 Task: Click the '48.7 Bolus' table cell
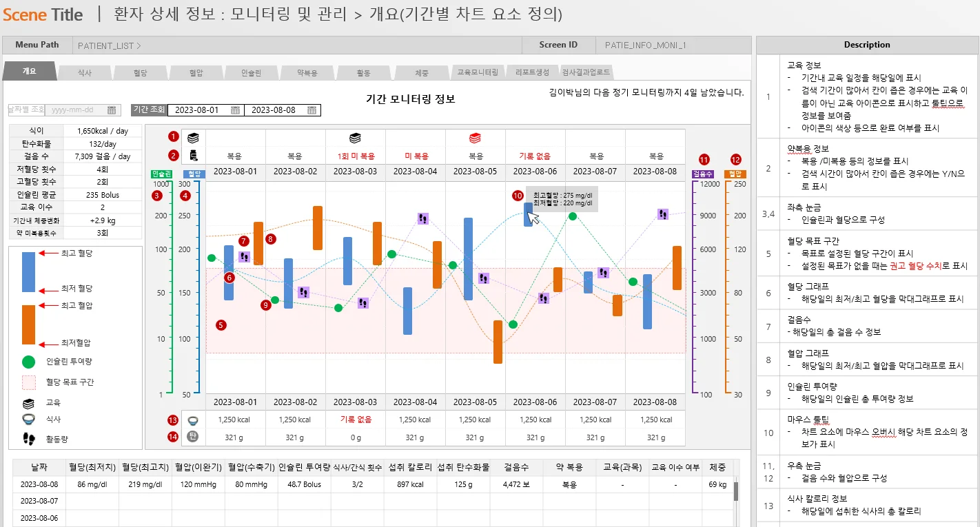(305, 484)
